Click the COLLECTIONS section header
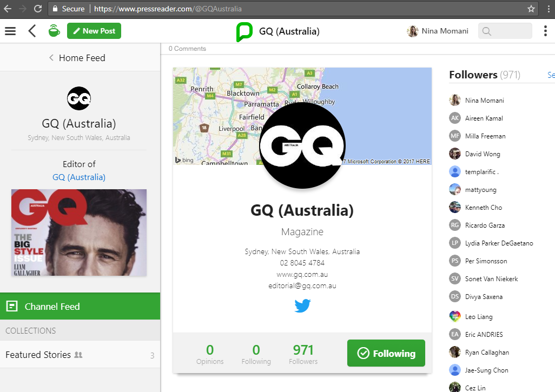The image size is (555, 392). [x=31, y=330]
